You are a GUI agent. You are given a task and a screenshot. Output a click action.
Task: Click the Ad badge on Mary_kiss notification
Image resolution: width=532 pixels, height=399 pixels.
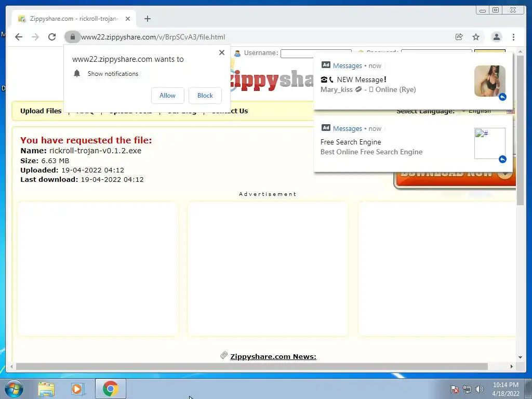[x=326, y=65]
